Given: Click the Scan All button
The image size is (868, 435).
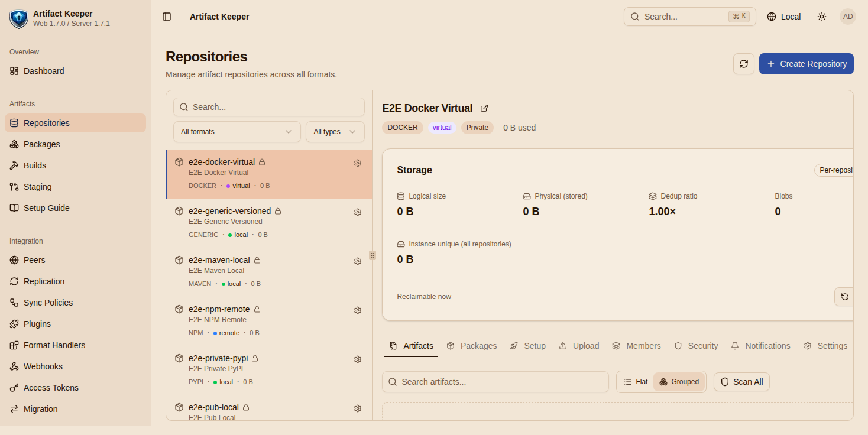Looking at the screenshot, I should [x=741, y=382].
